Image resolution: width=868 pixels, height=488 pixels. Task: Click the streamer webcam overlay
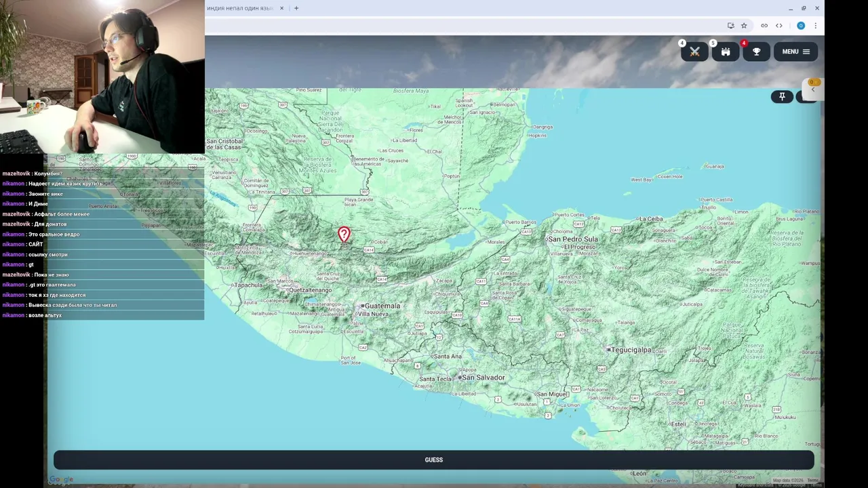(102, 77)
